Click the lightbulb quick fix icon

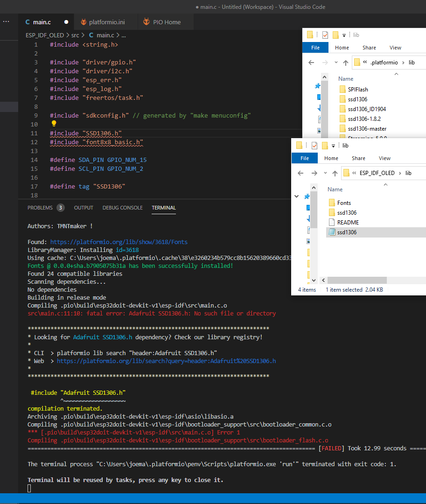point(54,124)
